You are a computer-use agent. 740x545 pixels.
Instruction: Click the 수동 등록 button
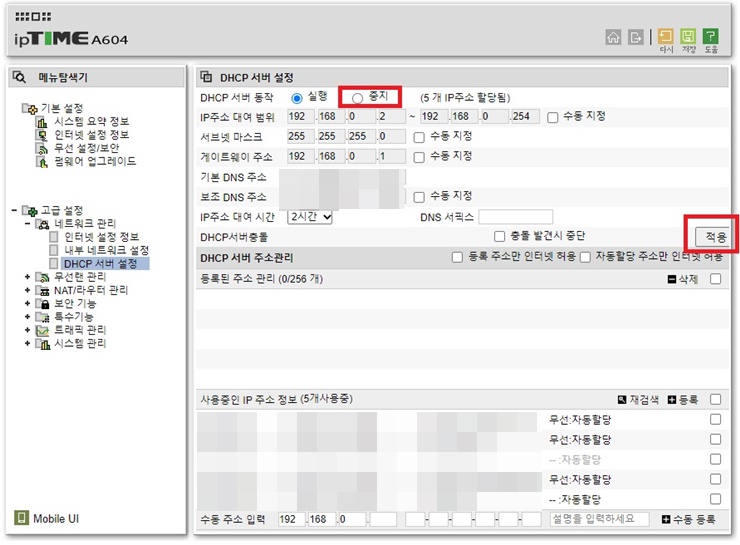tap(694, 520)
